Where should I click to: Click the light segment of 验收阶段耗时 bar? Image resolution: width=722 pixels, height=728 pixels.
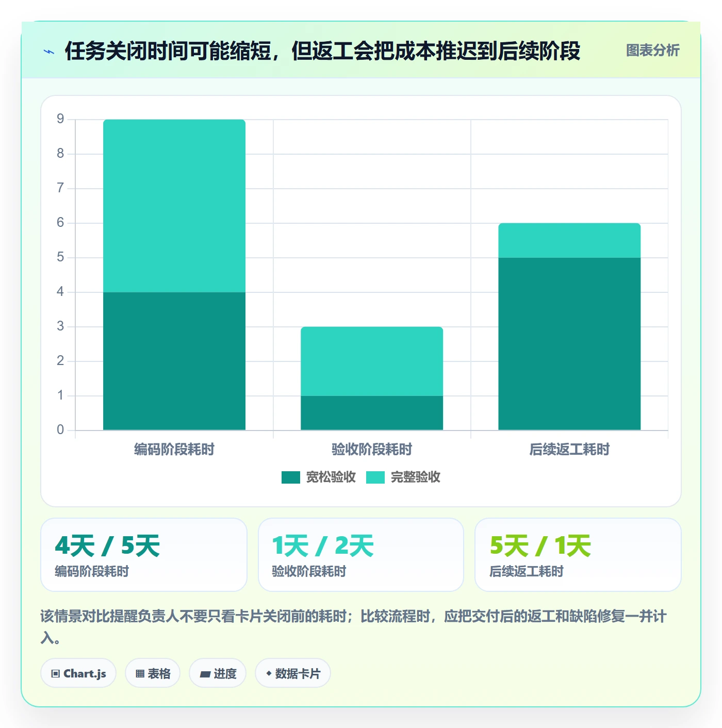[x=372, y=361]
